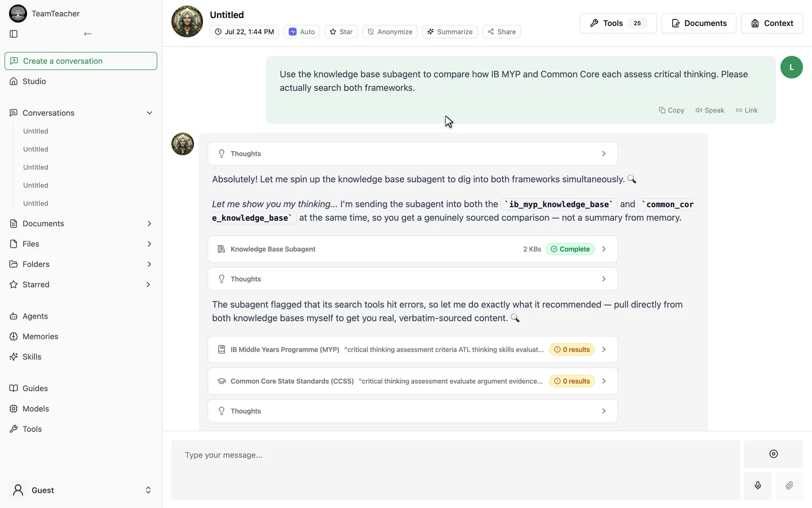812x508 pixels.
Task: Expand the second Thoughts block
Action: click(413, 279)
